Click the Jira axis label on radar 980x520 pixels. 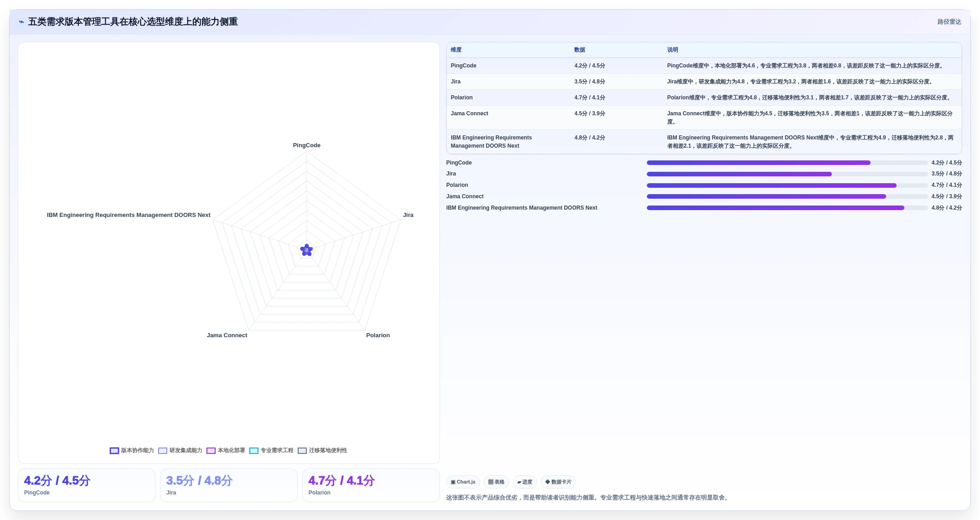click(x=408, y=215)
